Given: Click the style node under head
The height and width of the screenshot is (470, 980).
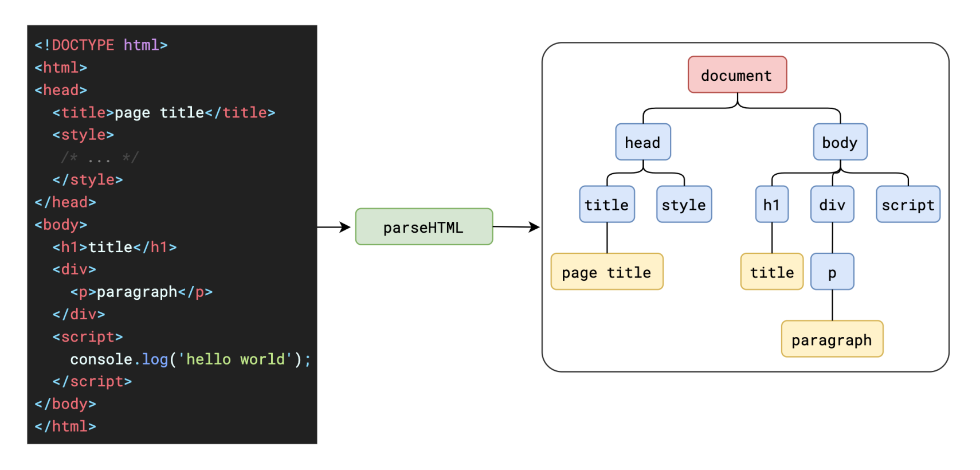Looking at the screenshot, I should 684,204.
